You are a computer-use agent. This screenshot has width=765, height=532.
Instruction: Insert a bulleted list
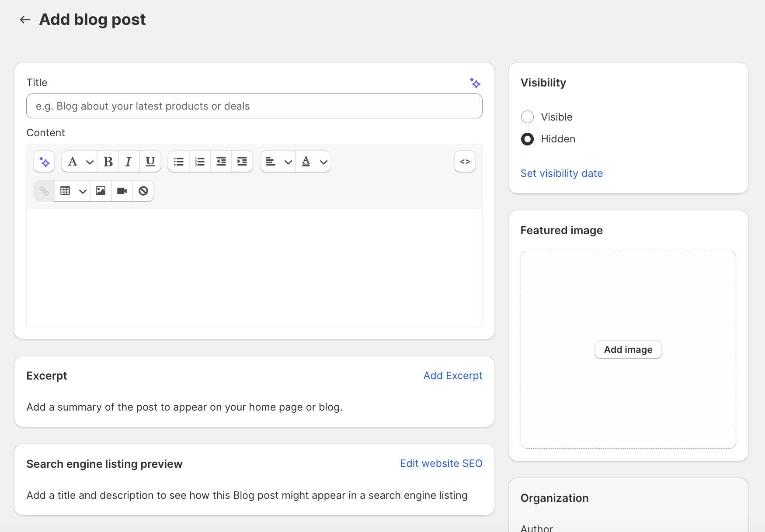[x=179, y=162]
